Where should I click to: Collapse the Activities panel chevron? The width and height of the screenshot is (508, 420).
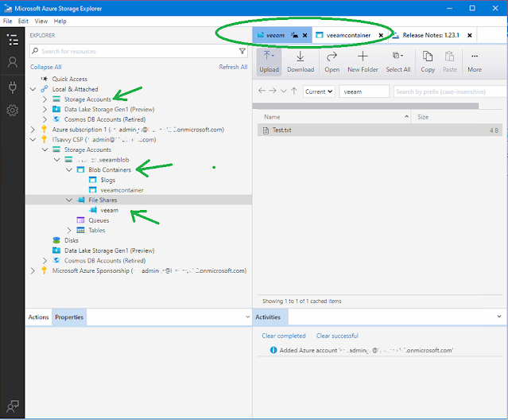499,317
